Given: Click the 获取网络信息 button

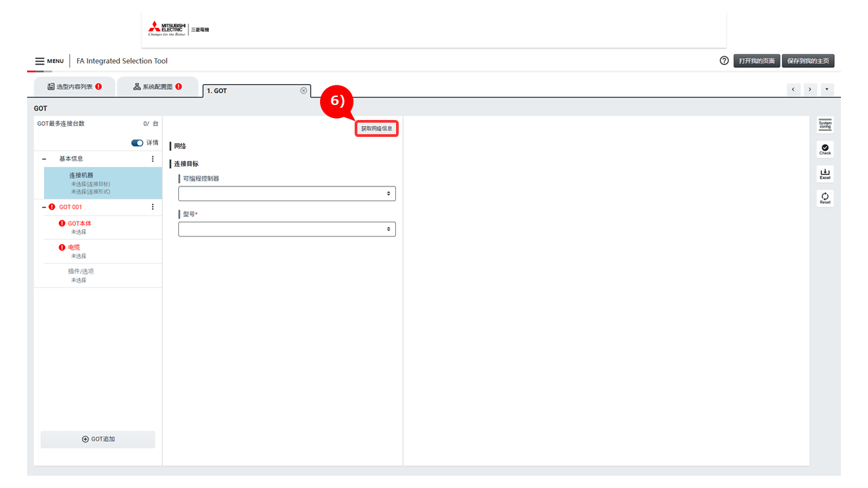Looking at the screenshot, I should [376, 128].
